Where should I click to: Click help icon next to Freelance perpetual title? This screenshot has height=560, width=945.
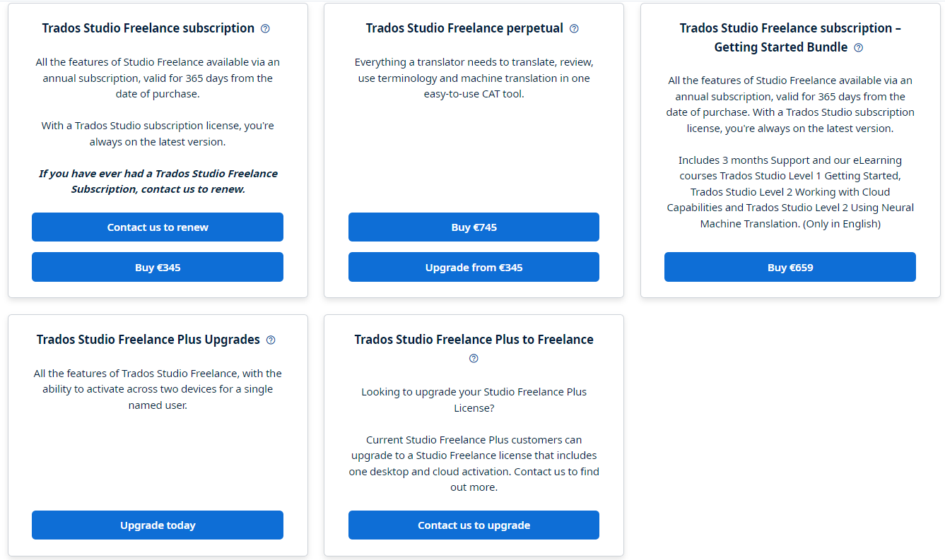click(x=574, y=29)
